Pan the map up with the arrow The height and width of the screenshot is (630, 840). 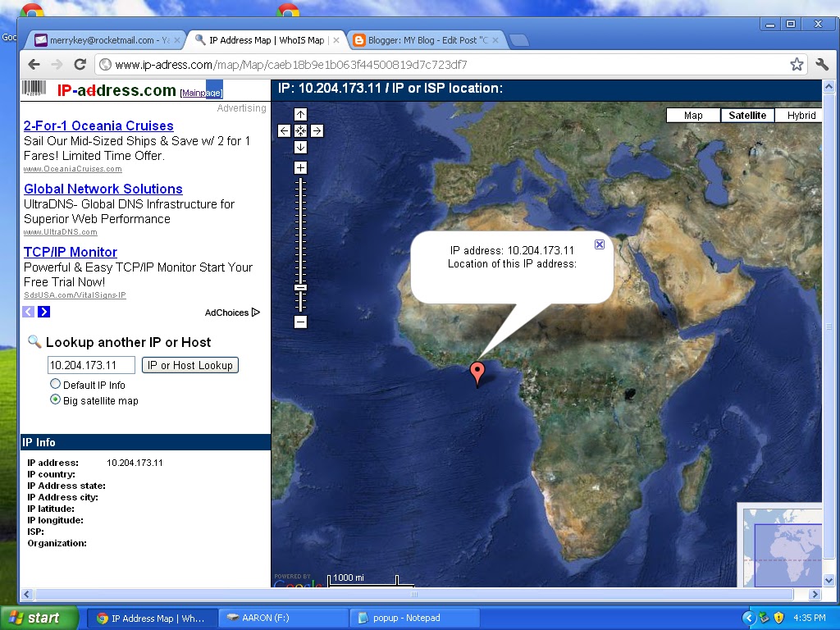(x=300, y=114)
